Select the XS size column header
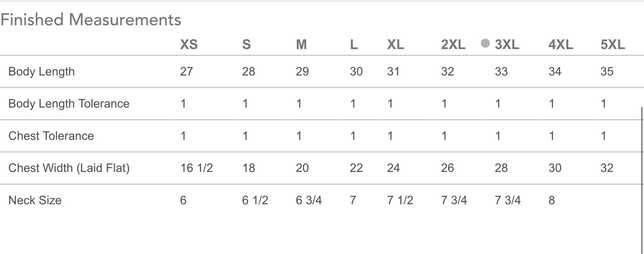Viewport: 644px width, 254px height. tap(189, 45)
